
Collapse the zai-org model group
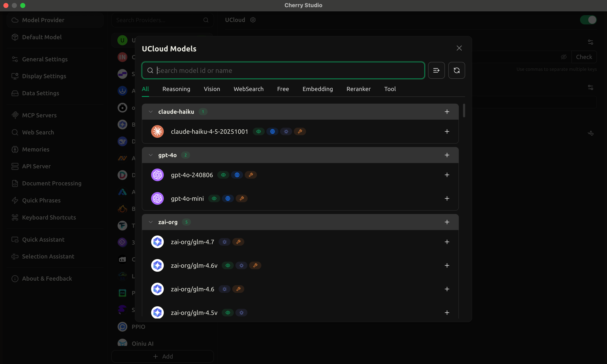tap(151, 222)
